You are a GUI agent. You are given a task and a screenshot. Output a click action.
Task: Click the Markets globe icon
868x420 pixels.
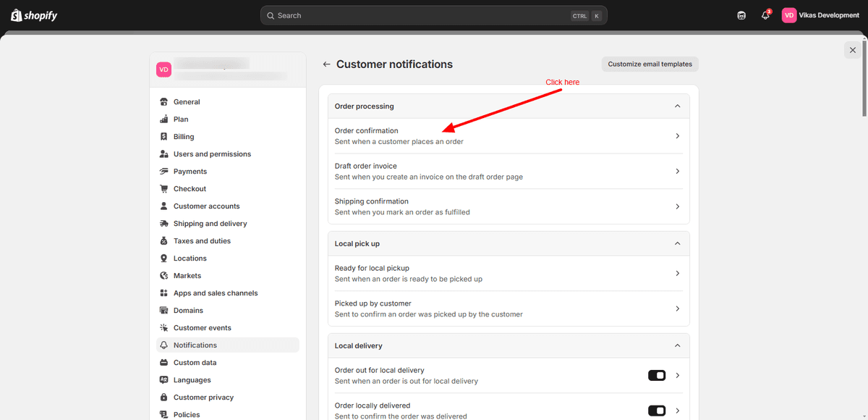tap(164, 276)
